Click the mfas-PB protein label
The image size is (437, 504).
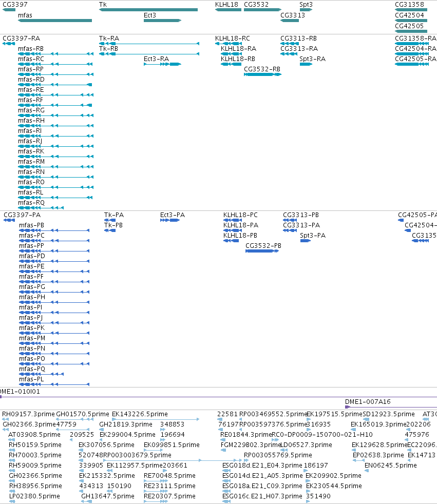click(x=31, y=225)
